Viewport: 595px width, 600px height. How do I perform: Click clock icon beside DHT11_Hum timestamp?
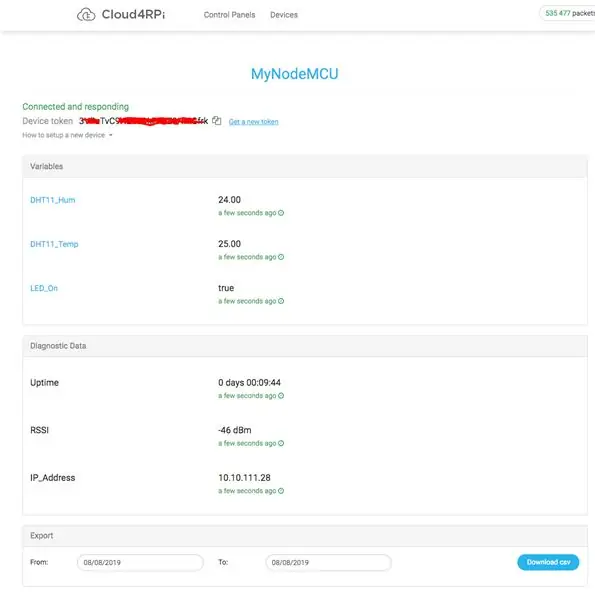(281, 213)
